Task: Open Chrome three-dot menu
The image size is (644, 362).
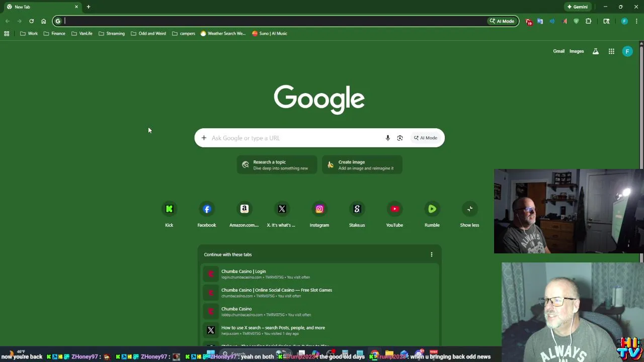Action: click(x=636, y=21)
